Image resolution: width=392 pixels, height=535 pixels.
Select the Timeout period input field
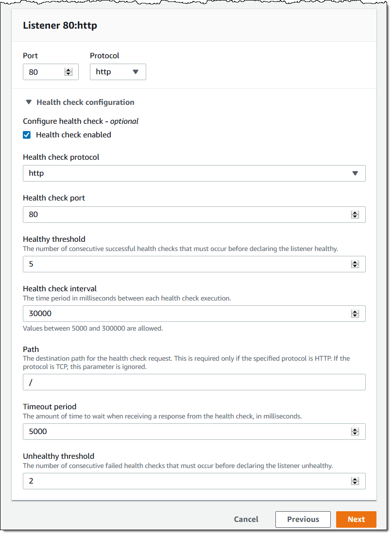(185, 432)
